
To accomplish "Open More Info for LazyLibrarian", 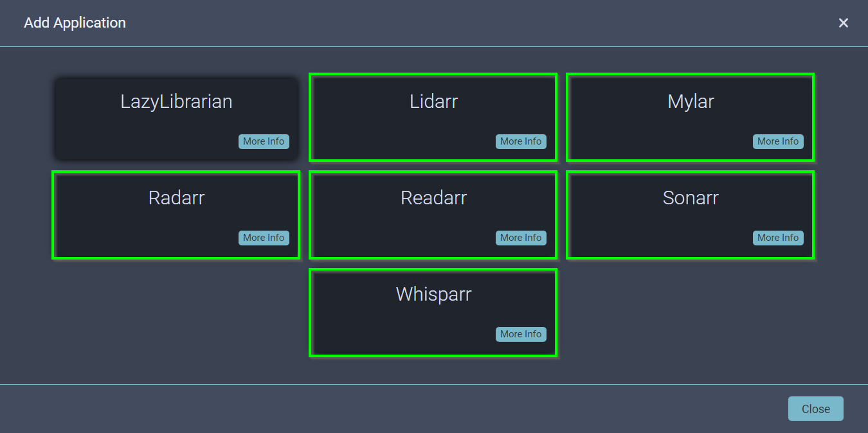I will tap(264, 141).
